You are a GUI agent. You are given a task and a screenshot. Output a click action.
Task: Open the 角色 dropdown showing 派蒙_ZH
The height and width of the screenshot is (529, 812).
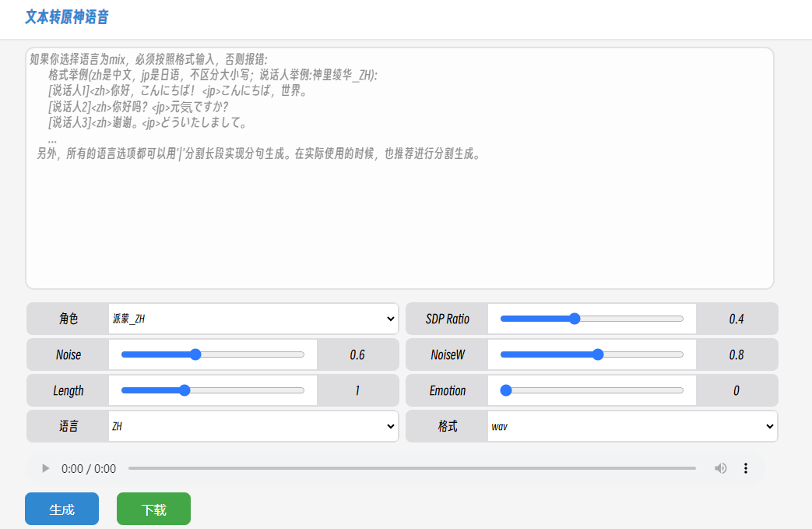(x=253, y=319)
